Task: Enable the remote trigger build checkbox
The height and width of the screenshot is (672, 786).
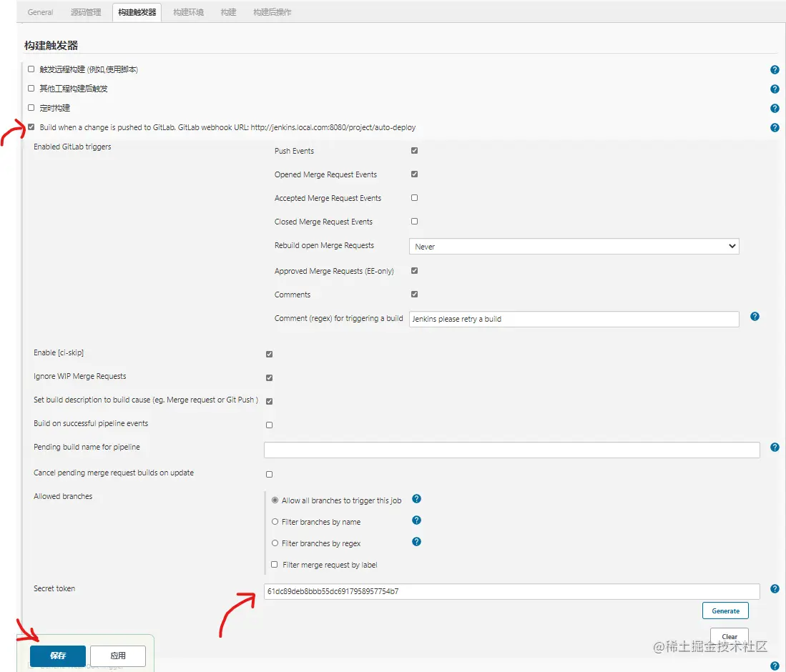Action: [x=31, y=69]
